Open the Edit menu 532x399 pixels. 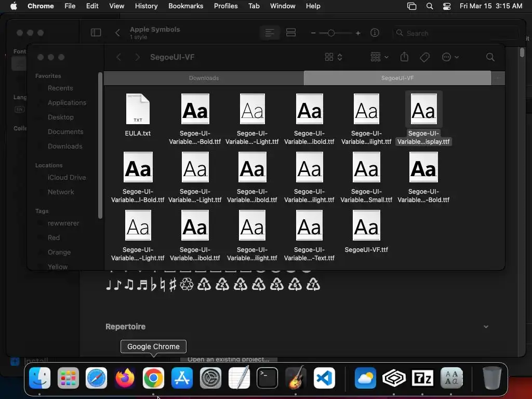pos(92,6)
